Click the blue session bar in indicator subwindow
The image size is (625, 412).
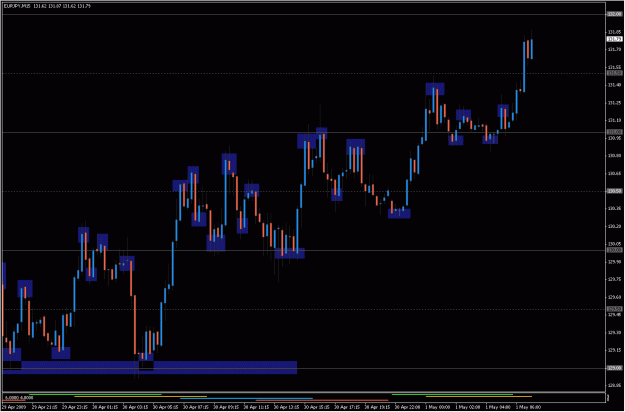pyautogui.click(x=246, y=398)
